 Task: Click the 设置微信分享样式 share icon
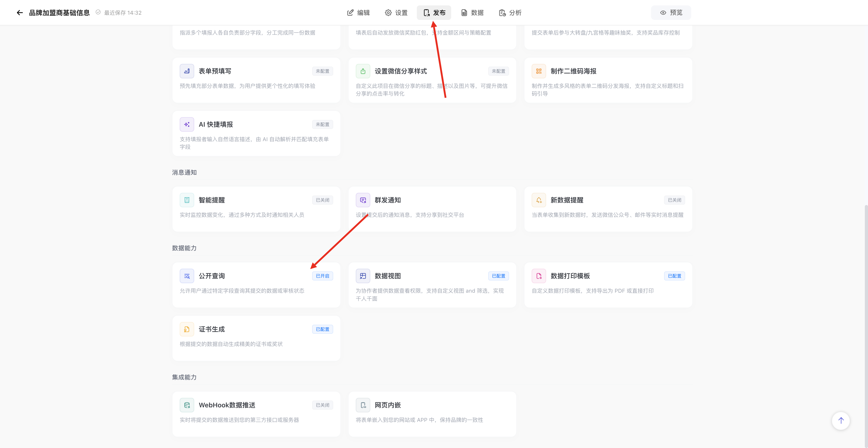pos(363,71)
